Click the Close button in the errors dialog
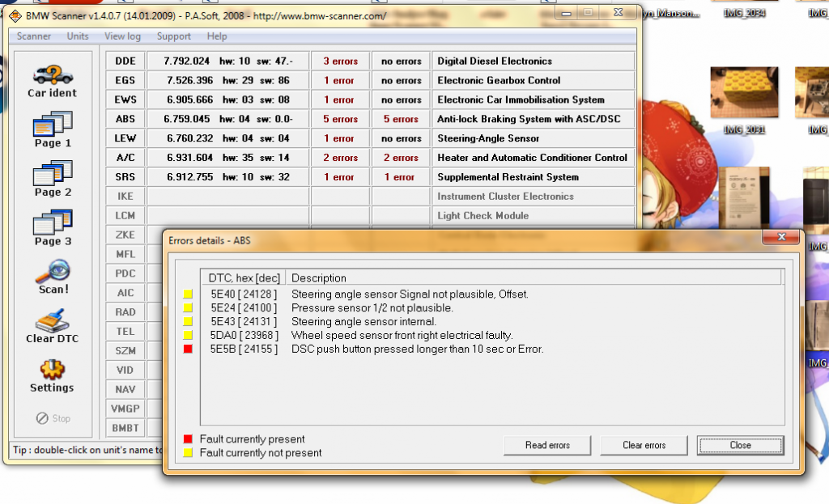This screenshot has height=504, width=829. [740, 446]
